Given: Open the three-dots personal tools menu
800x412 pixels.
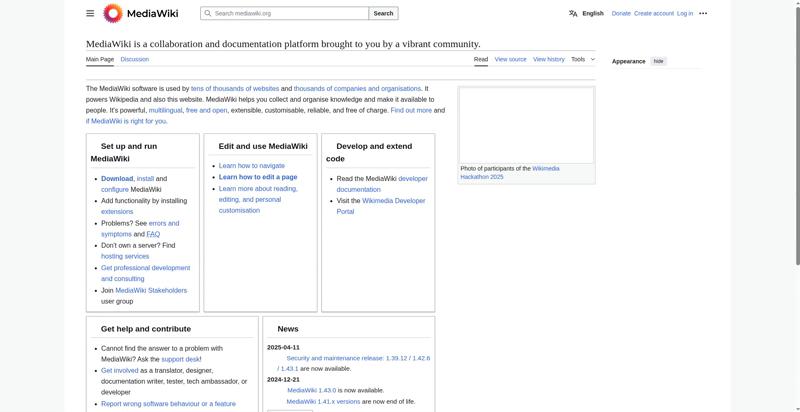Looking at the screenshot, I should (x=703, y=14).
